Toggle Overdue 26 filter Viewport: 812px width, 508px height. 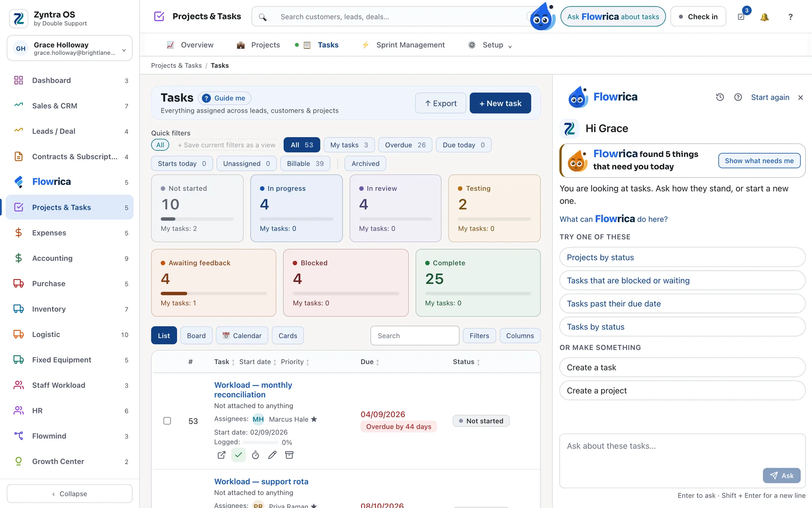[405, 145]
